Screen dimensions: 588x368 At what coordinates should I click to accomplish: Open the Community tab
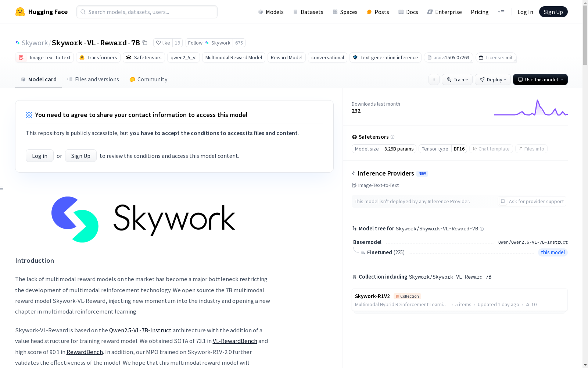pos(148,79)
